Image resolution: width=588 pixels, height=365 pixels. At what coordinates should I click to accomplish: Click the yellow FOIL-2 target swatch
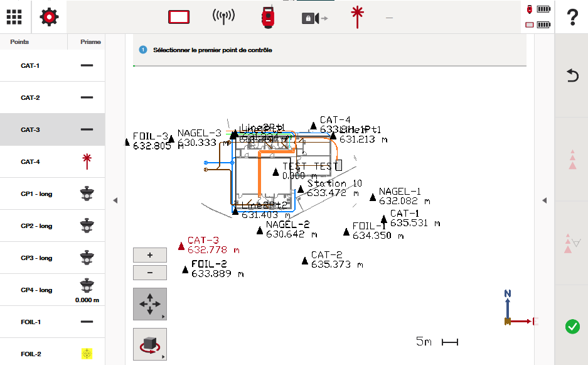click(87, 354)
